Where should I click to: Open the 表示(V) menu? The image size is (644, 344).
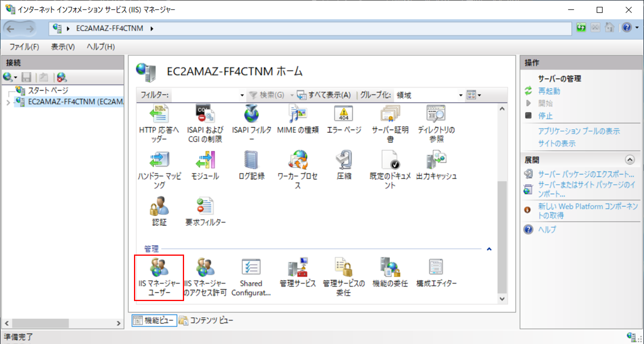point(63,47)
